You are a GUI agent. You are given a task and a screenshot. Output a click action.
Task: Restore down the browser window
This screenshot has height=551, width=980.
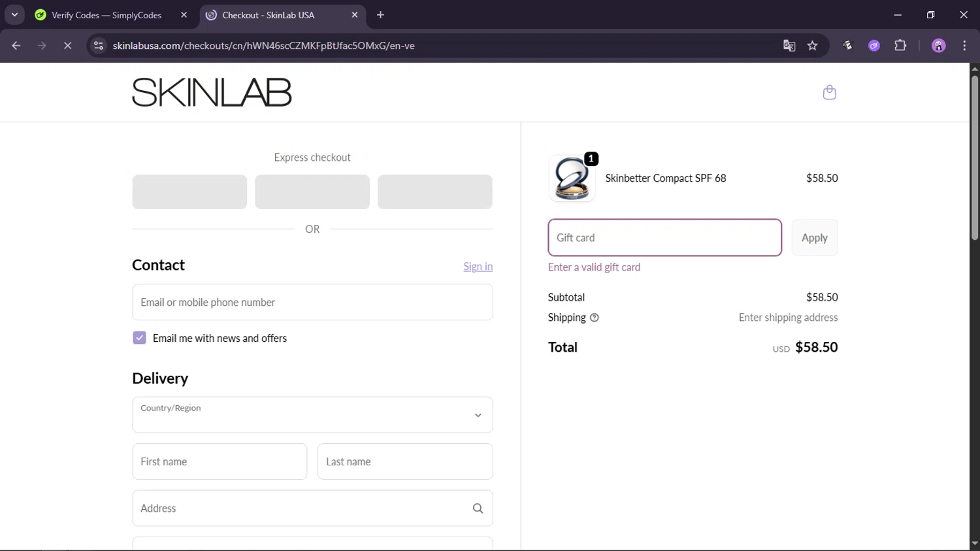tap(930, 15)
